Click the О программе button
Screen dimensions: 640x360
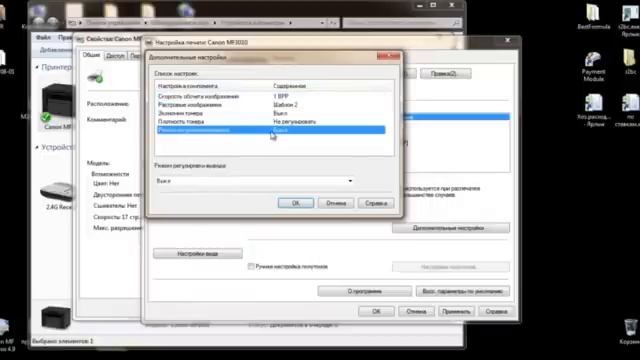tap(364, 291)
